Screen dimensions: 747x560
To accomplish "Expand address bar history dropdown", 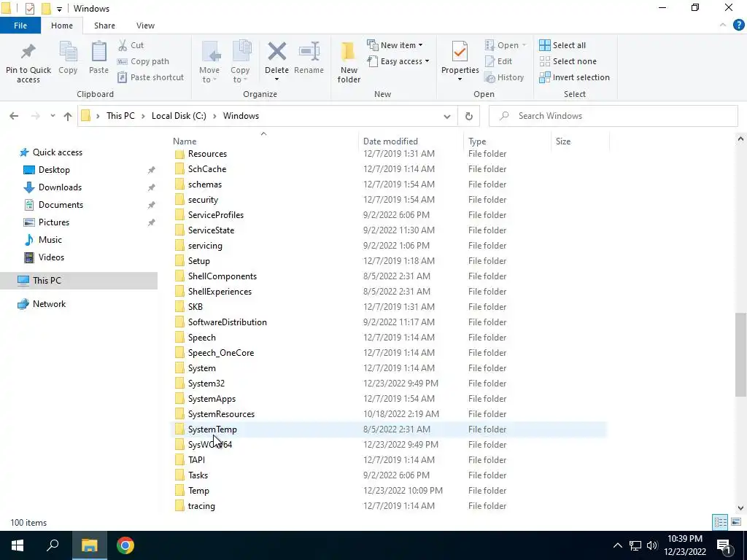I will click(x=447, y=116).
